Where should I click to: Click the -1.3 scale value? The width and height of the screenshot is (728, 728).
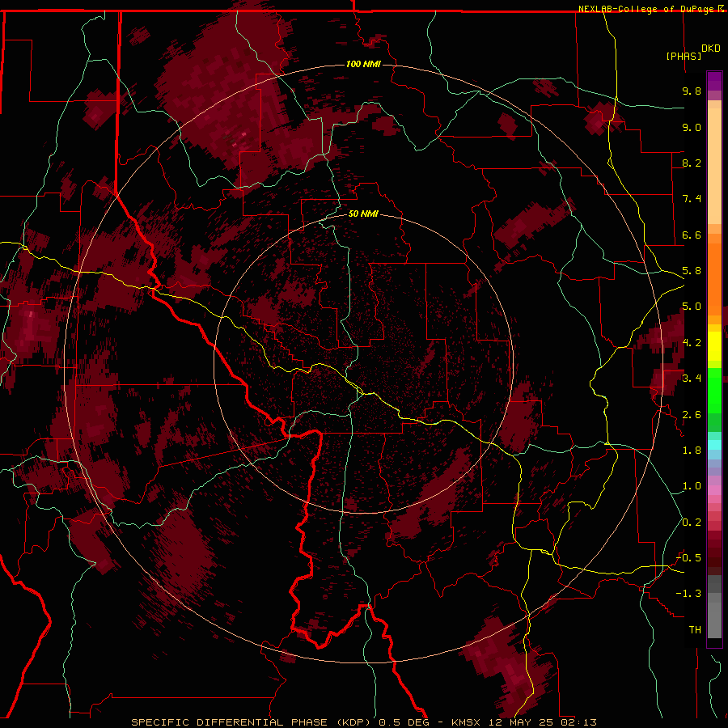point(688,594)
